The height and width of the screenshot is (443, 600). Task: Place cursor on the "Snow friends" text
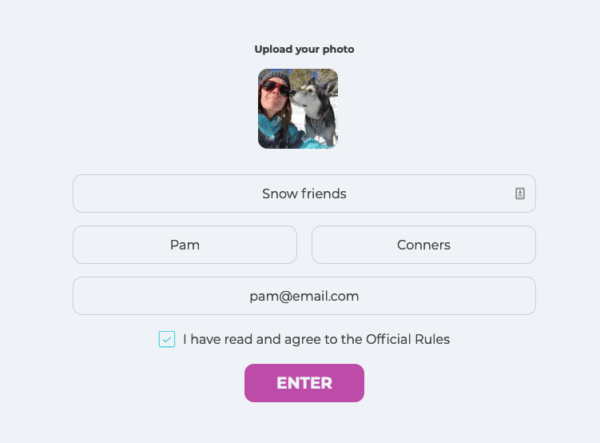coord(304,194)
